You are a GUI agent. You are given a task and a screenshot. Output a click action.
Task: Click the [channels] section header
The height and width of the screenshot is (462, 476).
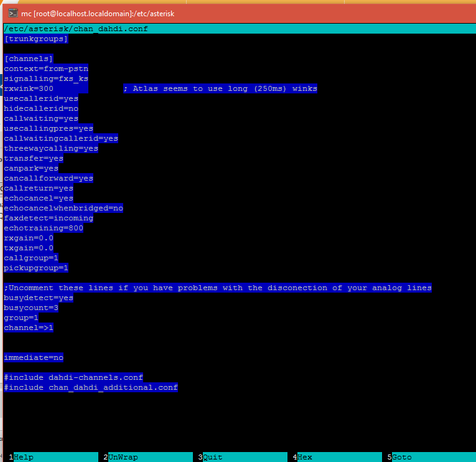[29, 59]
